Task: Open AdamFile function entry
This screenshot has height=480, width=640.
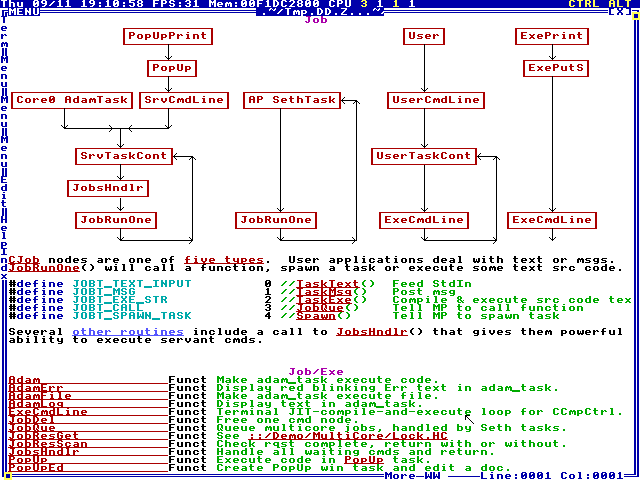Action: [88, 396]
